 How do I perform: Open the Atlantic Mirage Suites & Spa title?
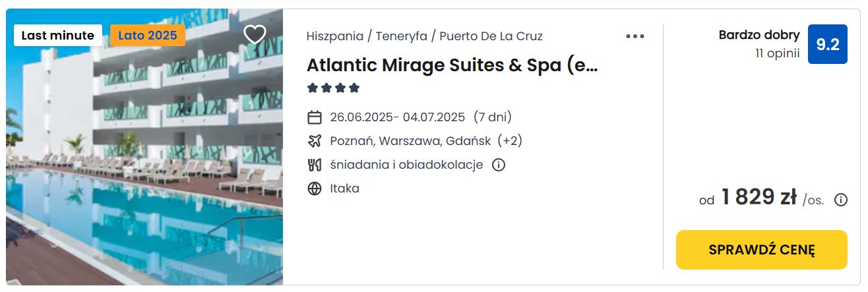tap(452, 65)
